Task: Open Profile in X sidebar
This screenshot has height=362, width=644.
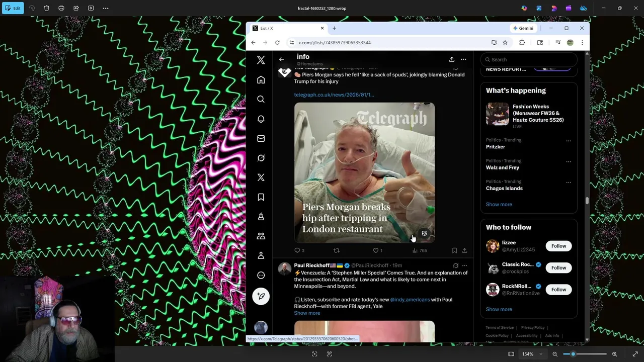Action: (261, 255)
